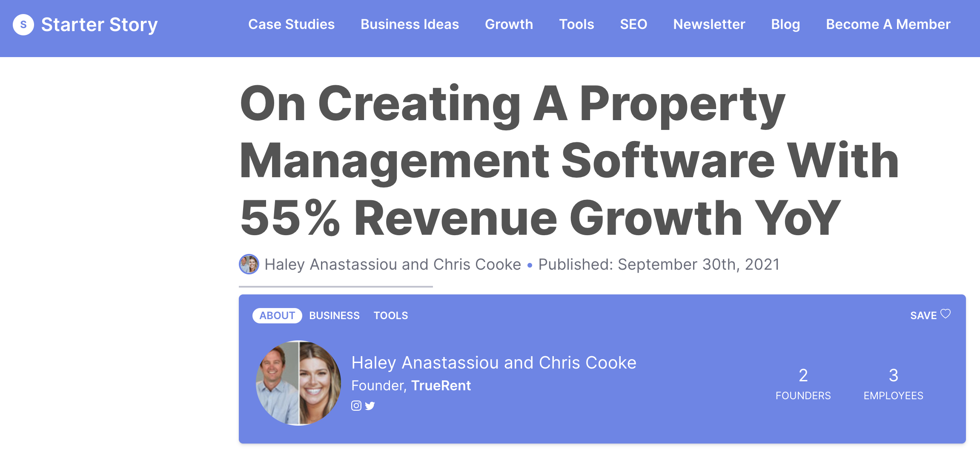Navigate to the SEO page
980x461 pixels.
(x=633, y=24)
